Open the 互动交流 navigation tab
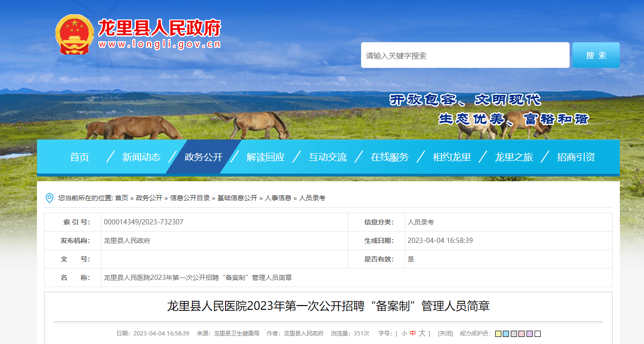The height and width of the screenshot is (344, 644). coord(328,157)
